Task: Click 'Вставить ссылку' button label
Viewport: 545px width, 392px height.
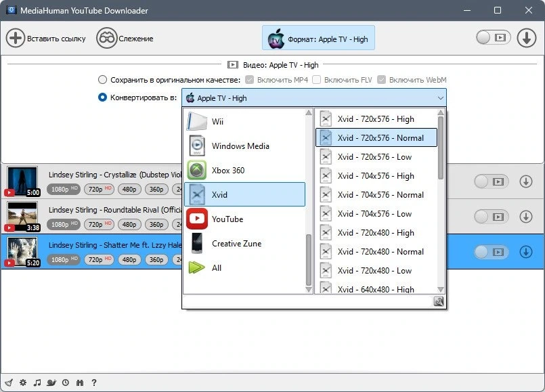Action: pyautogui.click(x=56, y=39)
